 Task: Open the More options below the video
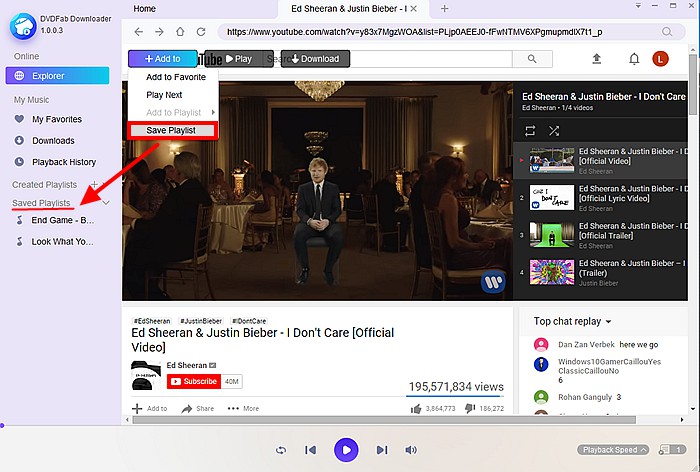coord(243,408)
